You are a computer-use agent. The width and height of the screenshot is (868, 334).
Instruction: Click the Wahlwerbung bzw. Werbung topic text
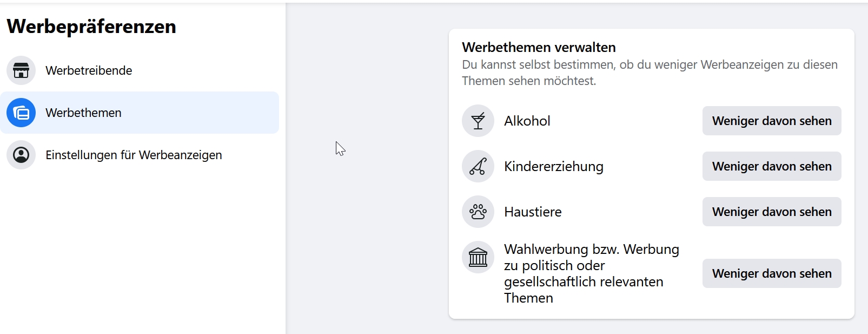[x=591, y=273]
